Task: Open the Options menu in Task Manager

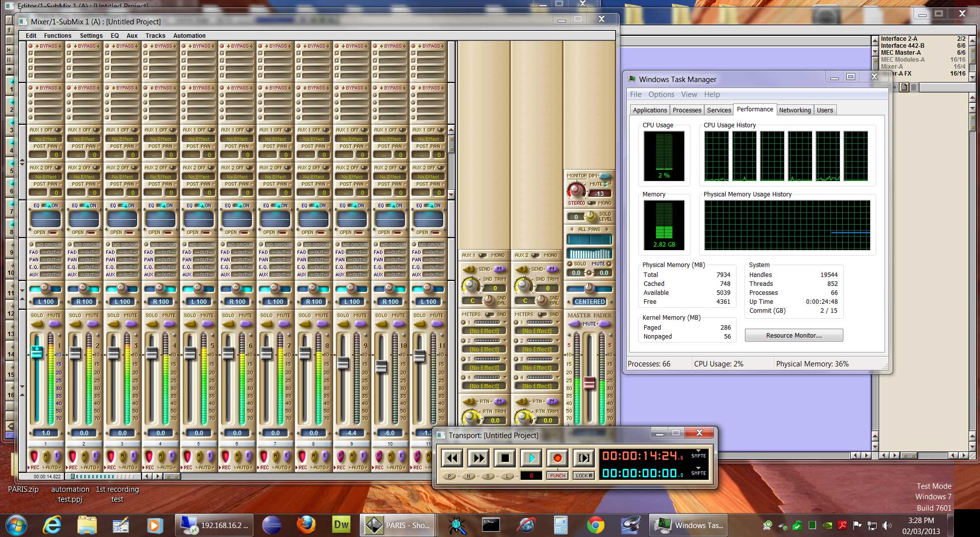Action: 661,94
